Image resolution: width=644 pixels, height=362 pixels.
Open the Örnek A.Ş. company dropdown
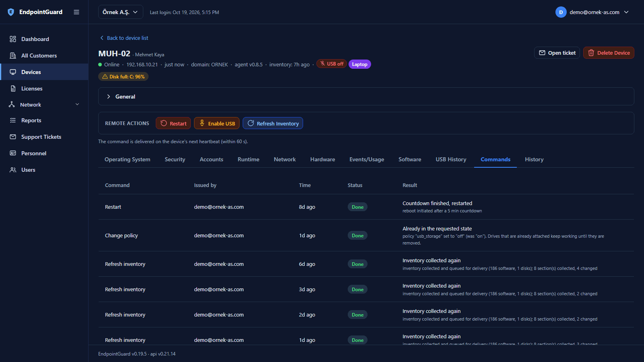click(121, 12)
